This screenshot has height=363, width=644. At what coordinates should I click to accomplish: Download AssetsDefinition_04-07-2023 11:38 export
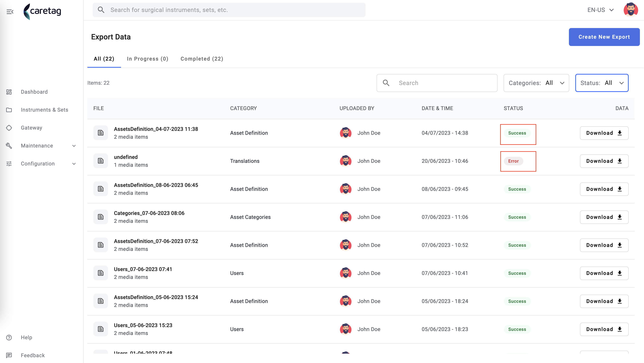(x=604, y=133)
